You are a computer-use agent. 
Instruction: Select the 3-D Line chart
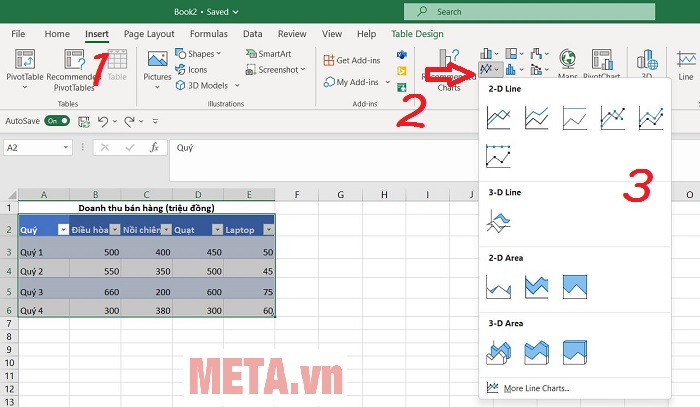coord(498,221)
